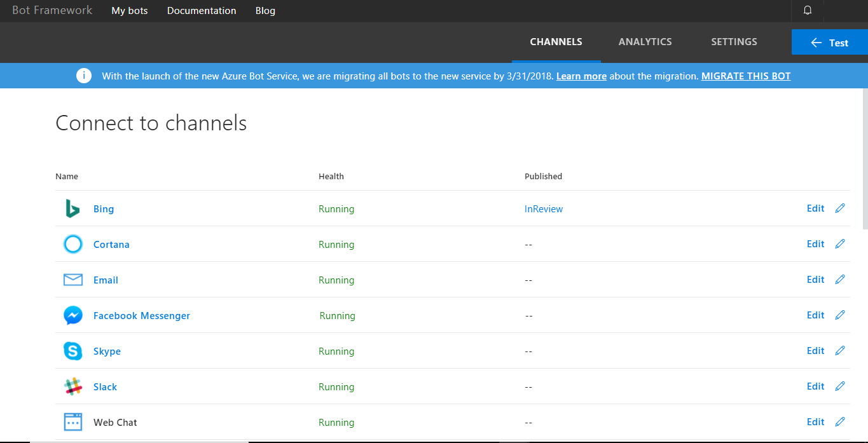Switch to the ANALYTICS tab
868x443 pixels.
tap(645, 41)
